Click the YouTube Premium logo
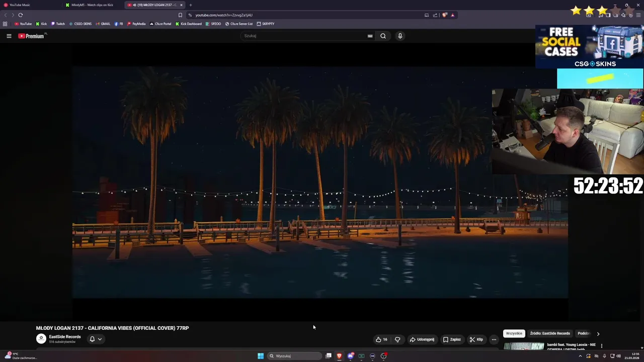The height and width of the screenshot is (362, 644). (31, 36)
